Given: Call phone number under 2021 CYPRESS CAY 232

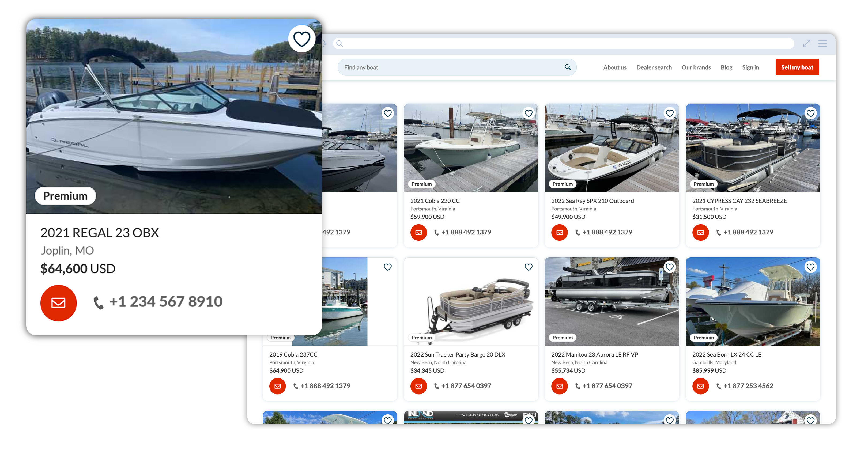Looking at the screenshot, I should pyautogui.click(x=745, y=232).
